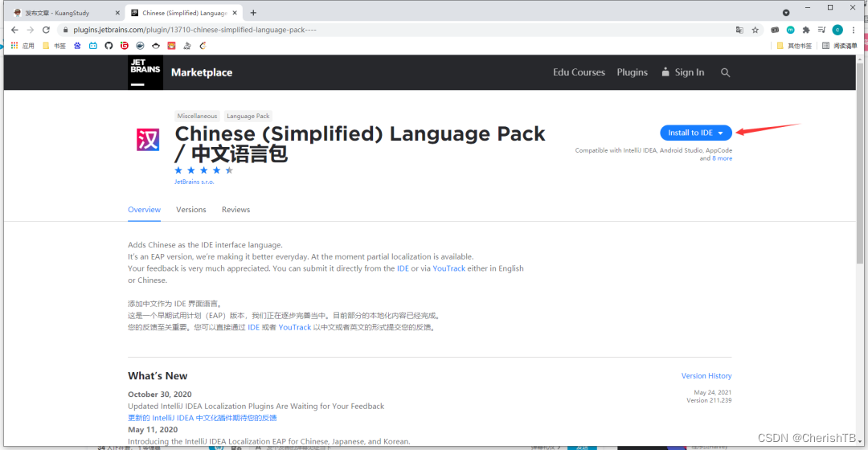Screen dimensions: 868x450
Task: Open the Chrome three-dot menu
Action: point(854,30)
